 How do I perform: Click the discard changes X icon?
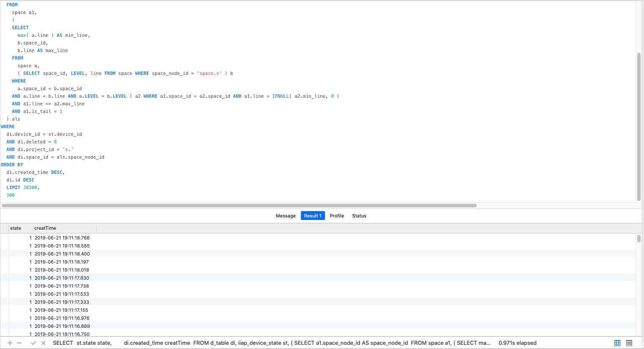click(44, 343)
